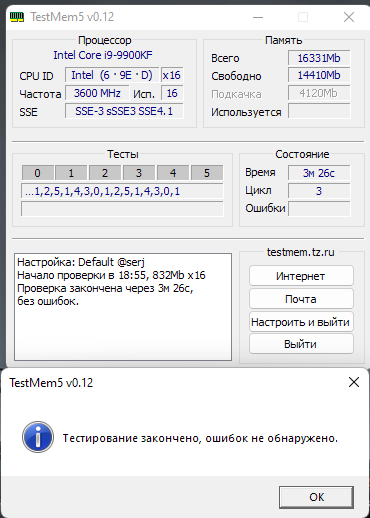370x518 pixels.
Task: Select test indicator 2
Action: (x=105, y=173)
